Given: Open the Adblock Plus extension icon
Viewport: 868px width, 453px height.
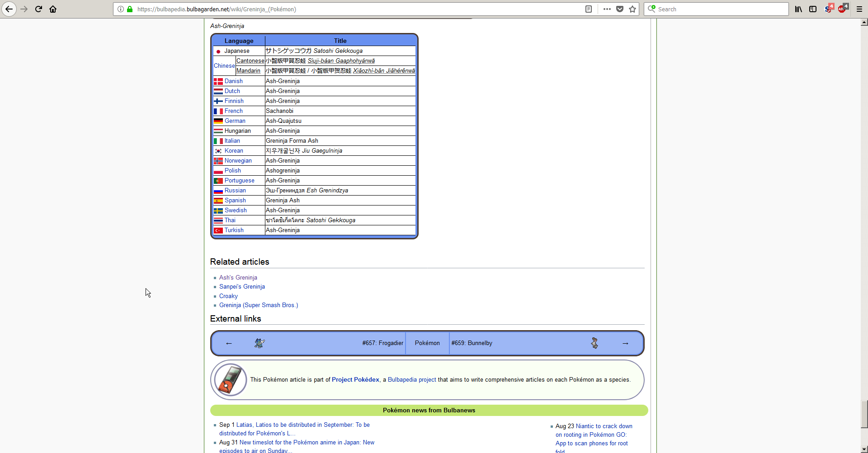Looking at the screenshot, I should (842, 9).
